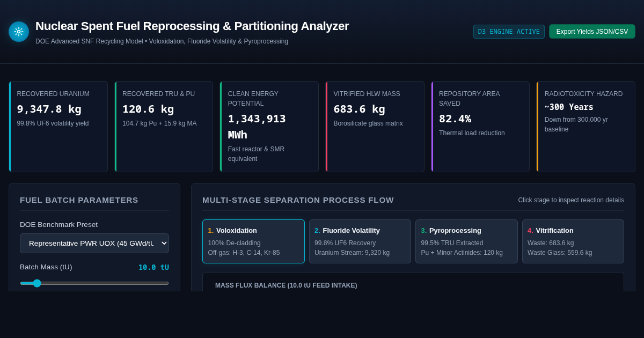Click 'Borosilicate glass matrix' text

tap(368, 123)
